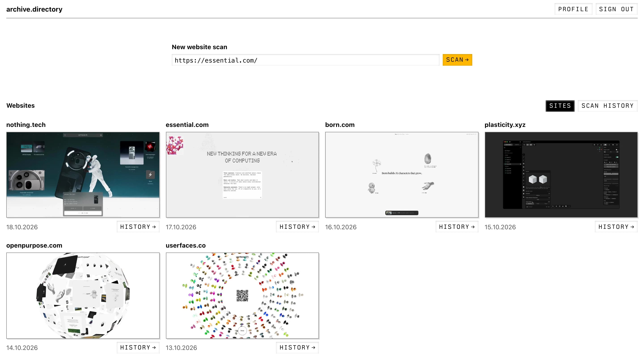Click the 18.10.2026 date under nothing.tech

(x=22, y=227)
